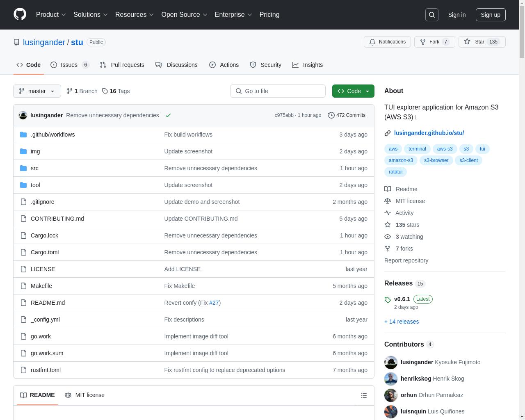Open lusingander.github.io/stu/ website link

[x=429, y=133]
